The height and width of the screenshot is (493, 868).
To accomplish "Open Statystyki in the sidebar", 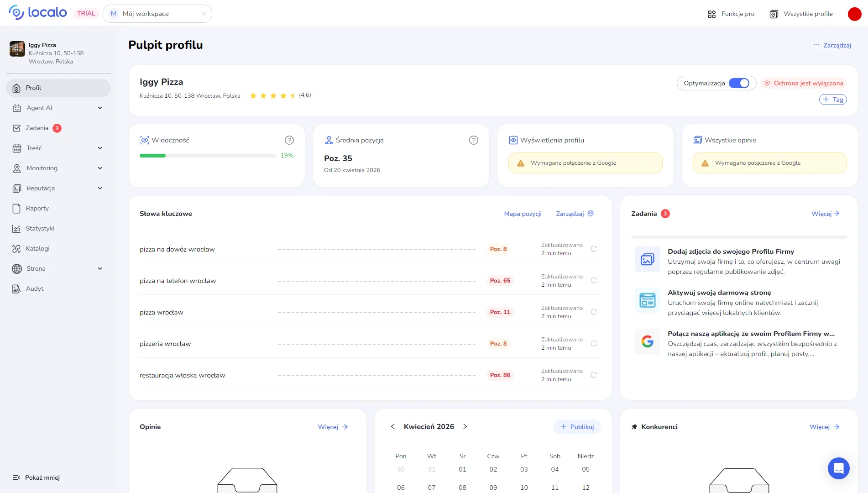I will [x=58, y=229].
